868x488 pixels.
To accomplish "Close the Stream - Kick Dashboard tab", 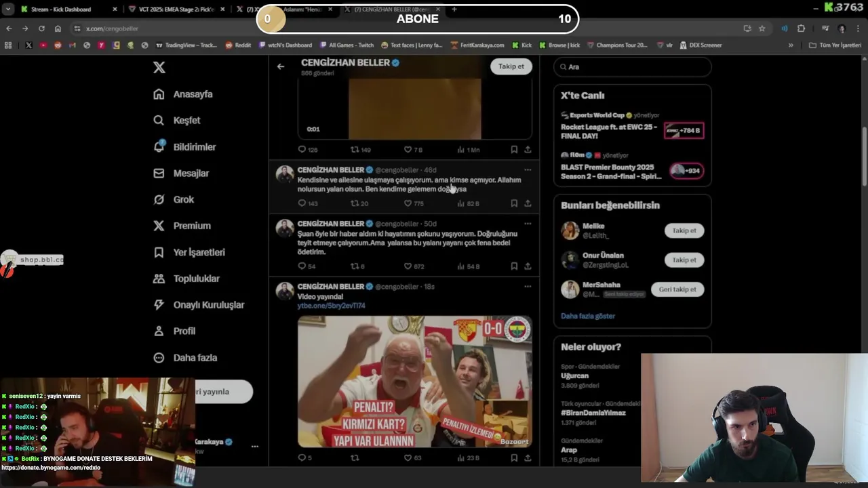I will click(115, 9).
